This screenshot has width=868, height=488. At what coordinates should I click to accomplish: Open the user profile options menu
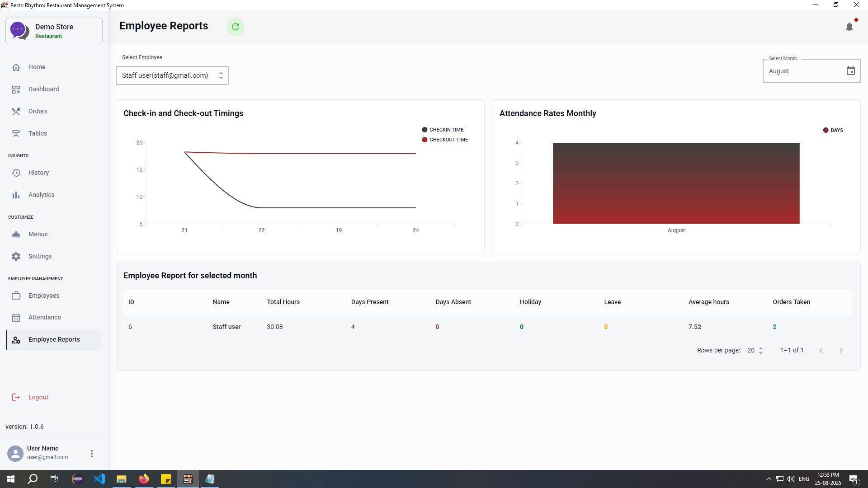pos(92,453)
